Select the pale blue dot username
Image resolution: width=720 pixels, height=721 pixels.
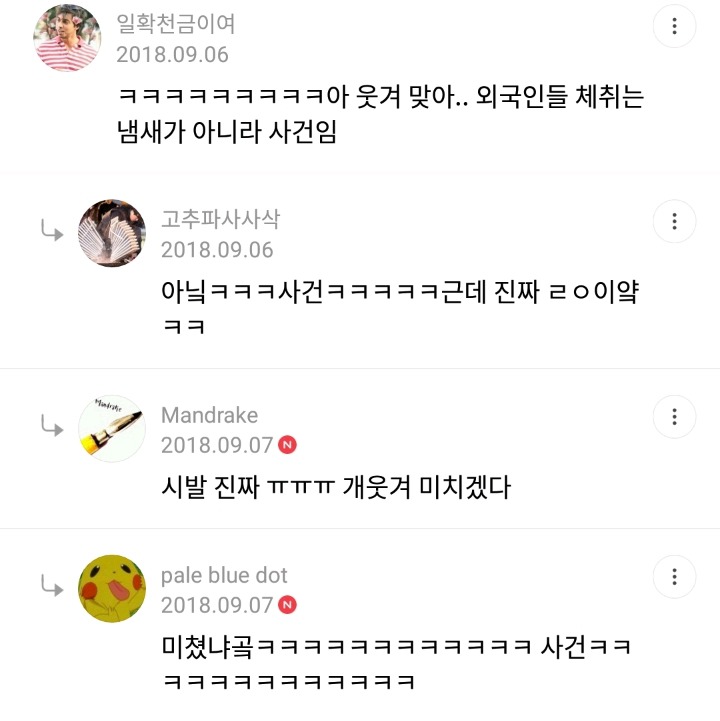(x=224, y=575)
